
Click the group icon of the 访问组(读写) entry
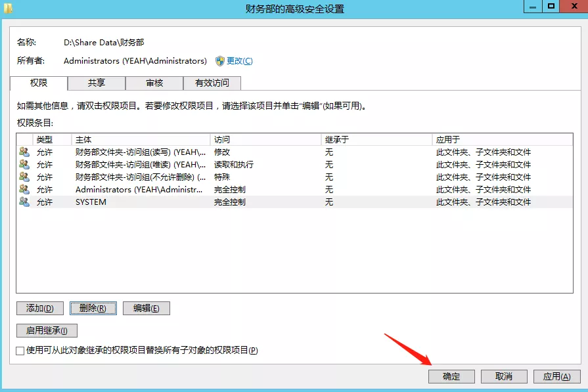click(24, 152)
